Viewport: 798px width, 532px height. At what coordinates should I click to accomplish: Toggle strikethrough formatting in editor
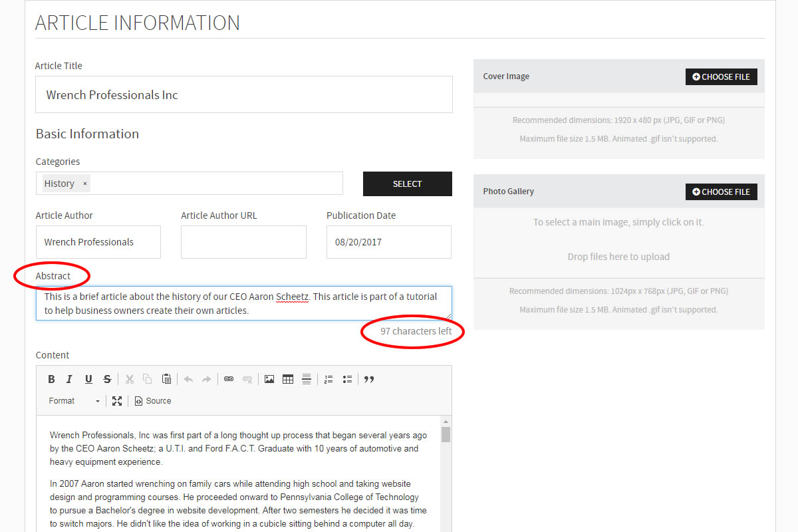pyautogui.click(x=107, y=379)
